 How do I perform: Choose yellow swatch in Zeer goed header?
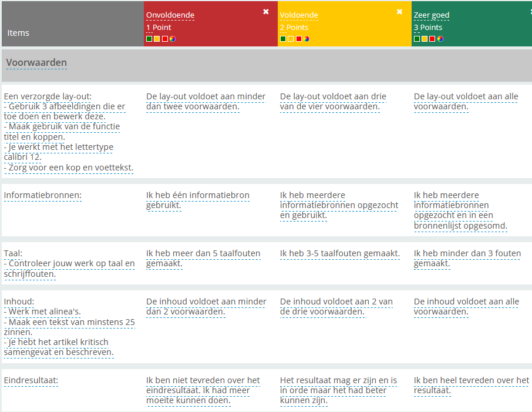coord(425,39)
